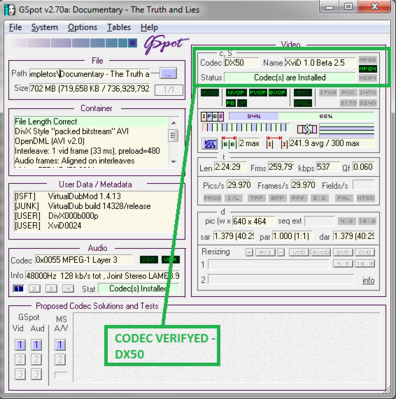Click the kbps 537 field
Image resolution: width=396 pixels, height=399 pixels.
tap(328, 167)
